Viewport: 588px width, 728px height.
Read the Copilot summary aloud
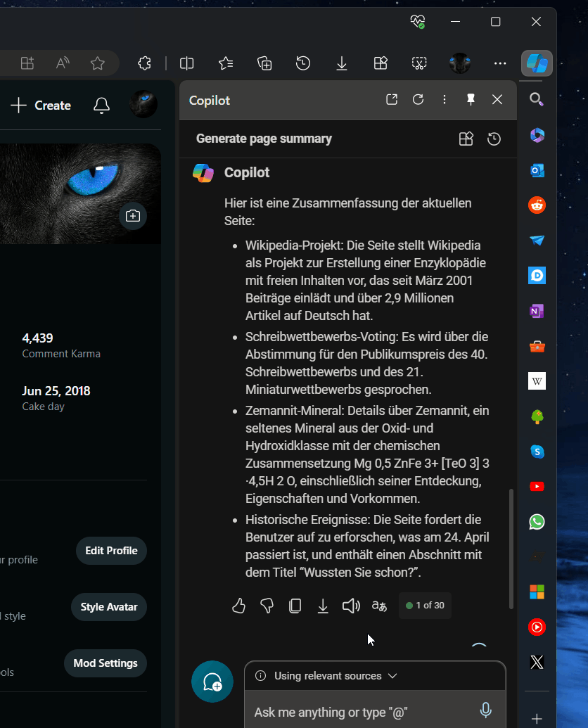coord(351,606)
